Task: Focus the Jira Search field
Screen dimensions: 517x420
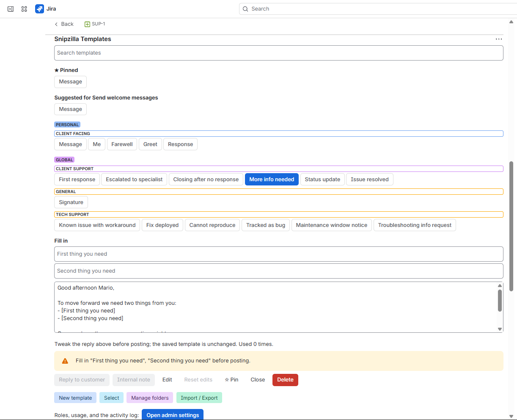Action: click(x=378, y=9)
